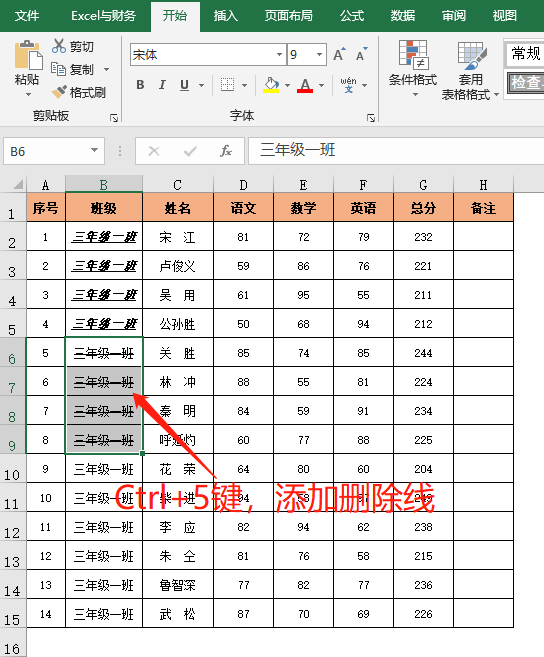This screenshot has width=544, height=657.
Task: Switch to the 视图 tab
Action: (x=505, y=16)
